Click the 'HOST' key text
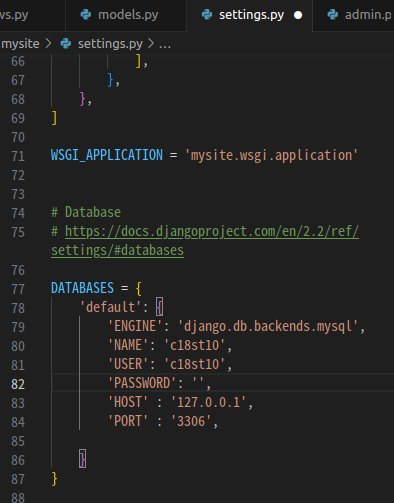Image resolution: width=394 pixels, height=503 pixels. 128,402
